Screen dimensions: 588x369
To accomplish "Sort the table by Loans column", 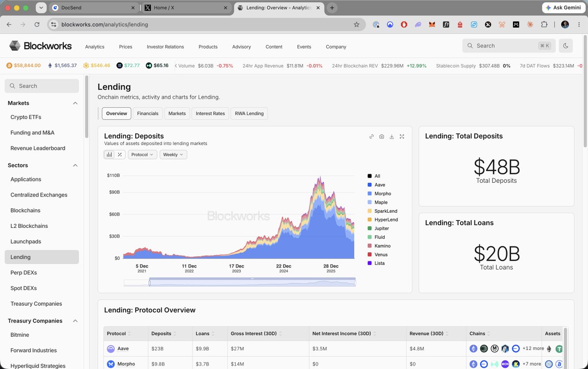I will pos(205,333).
